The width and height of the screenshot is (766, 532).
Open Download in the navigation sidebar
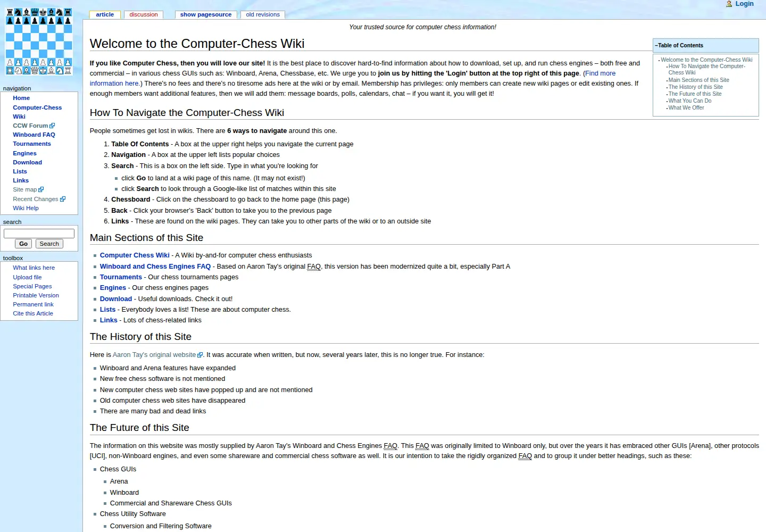(27, 163)
